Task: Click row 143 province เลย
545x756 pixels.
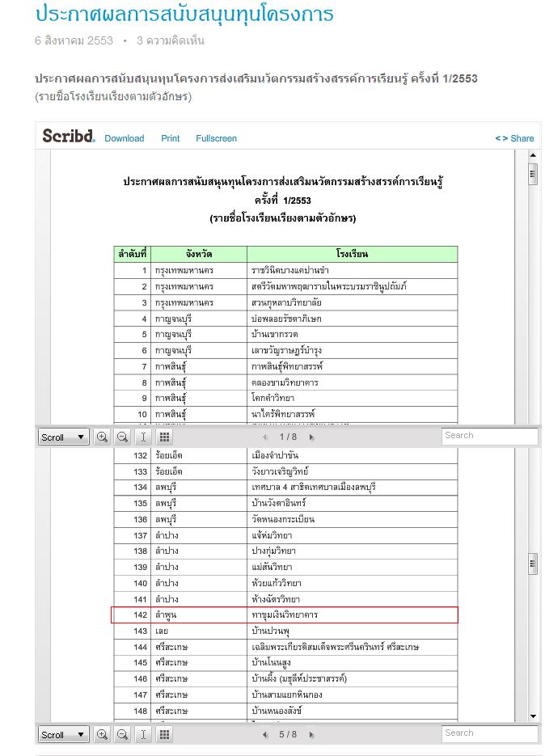Action: point(162,631)
